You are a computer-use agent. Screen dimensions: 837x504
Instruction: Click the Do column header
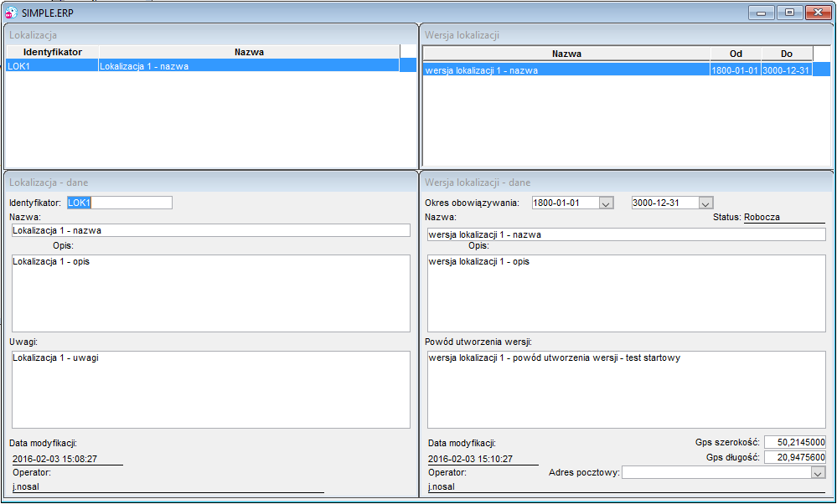click(x=787, y=54)
